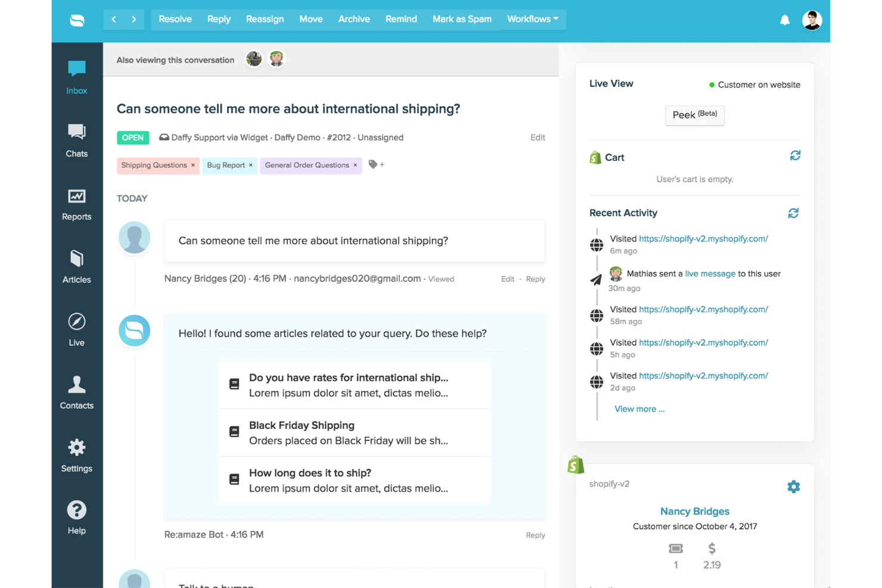Click the notification bell
This screenshot has width=882, height=588.
(x=785, y=20)
